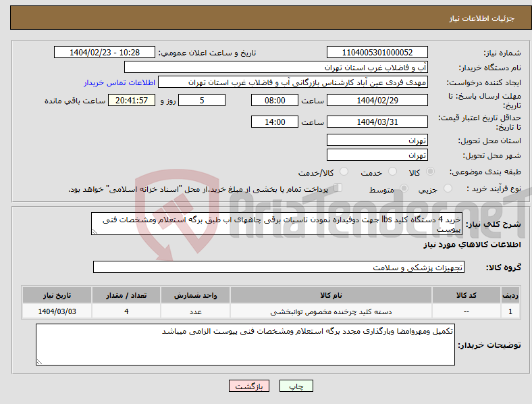Click the response deadline 1404/02/29 field

[x=377, y=100]
